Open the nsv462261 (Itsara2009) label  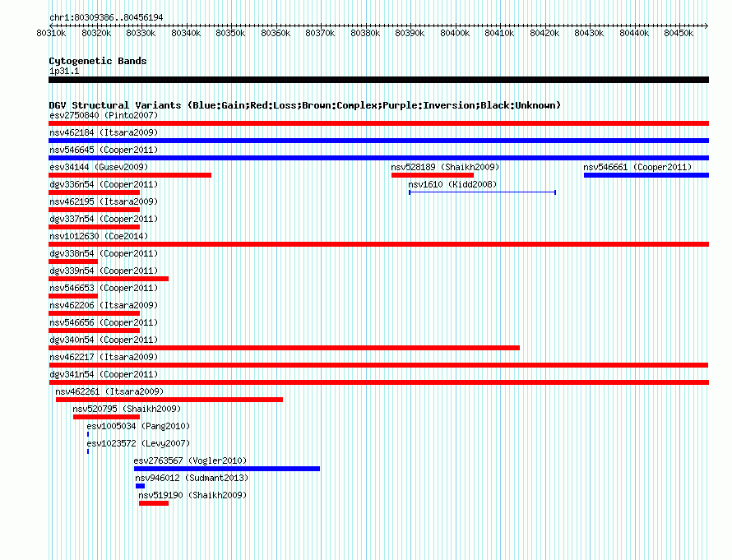click(109, 391)
